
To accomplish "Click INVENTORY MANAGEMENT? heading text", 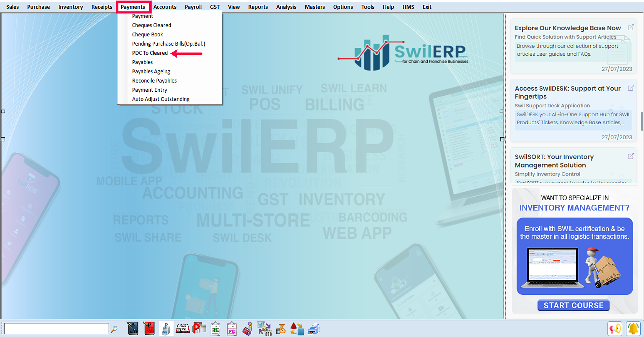I will pyautogui.click(x=574, y=208).
